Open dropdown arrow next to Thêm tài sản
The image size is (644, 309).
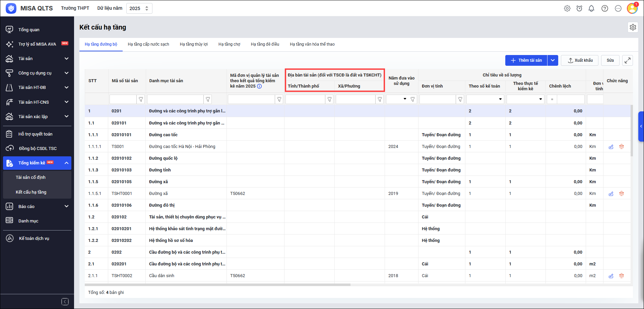(553, 60)
